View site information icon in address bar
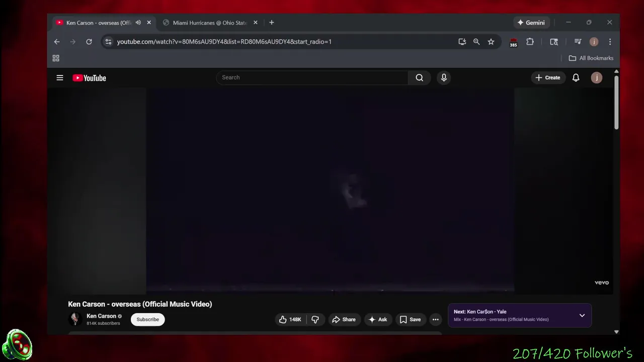 click(x=108, y=42)
